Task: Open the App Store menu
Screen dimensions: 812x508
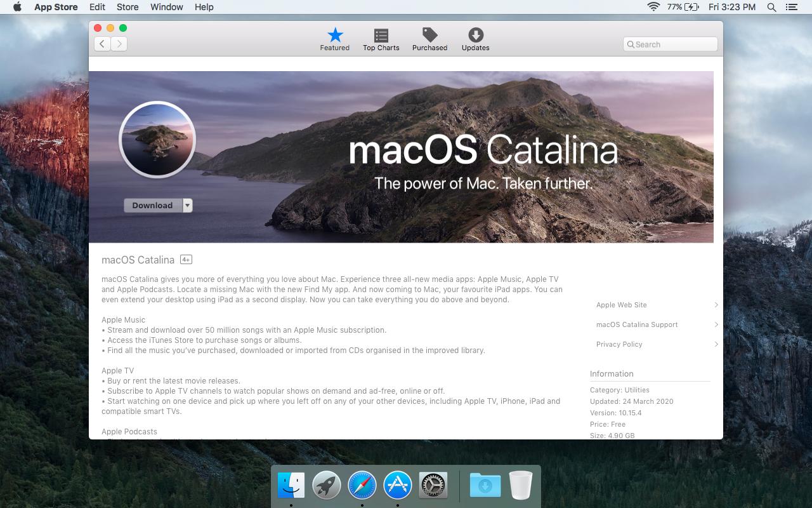Action: click(x=56, y=7)
